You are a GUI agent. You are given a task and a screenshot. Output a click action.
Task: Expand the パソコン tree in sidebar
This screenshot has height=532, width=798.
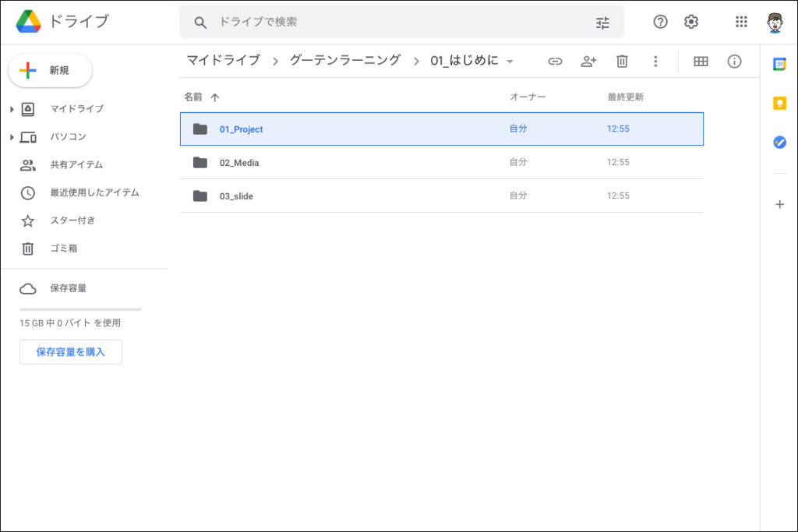click(12, 137)
